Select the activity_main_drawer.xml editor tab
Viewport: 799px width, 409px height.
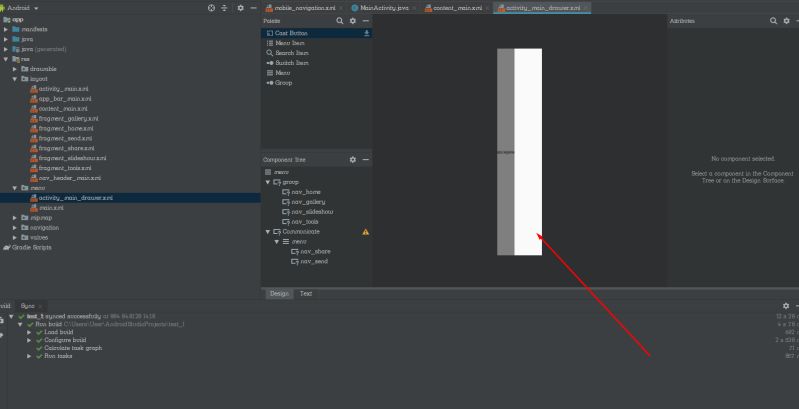click(x=543, y=8)
